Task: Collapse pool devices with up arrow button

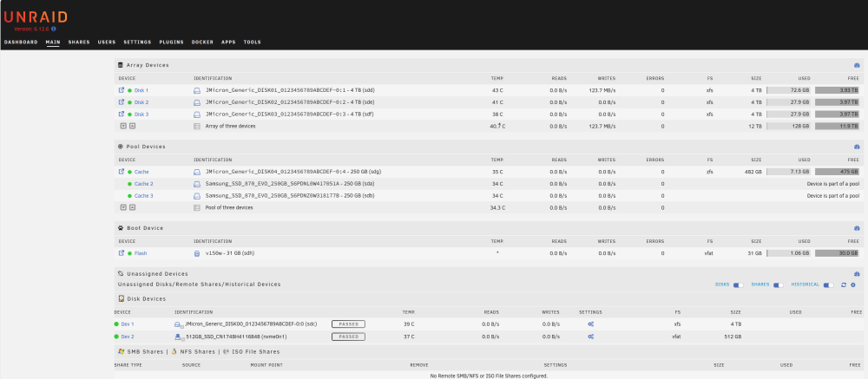Action: pos(132,207)
